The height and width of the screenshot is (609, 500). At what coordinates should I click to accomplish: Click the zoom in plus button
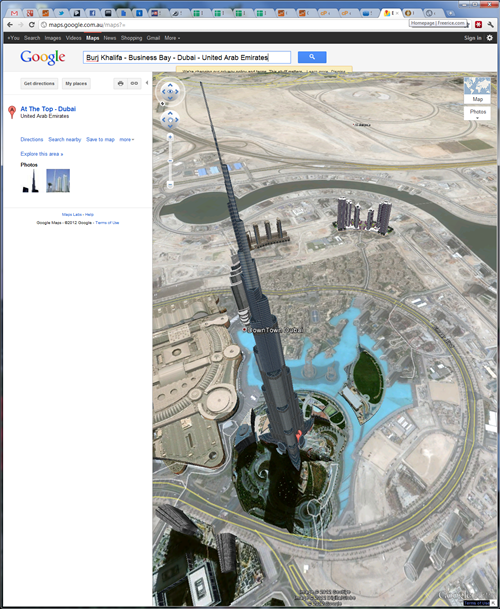coord(170,137)
